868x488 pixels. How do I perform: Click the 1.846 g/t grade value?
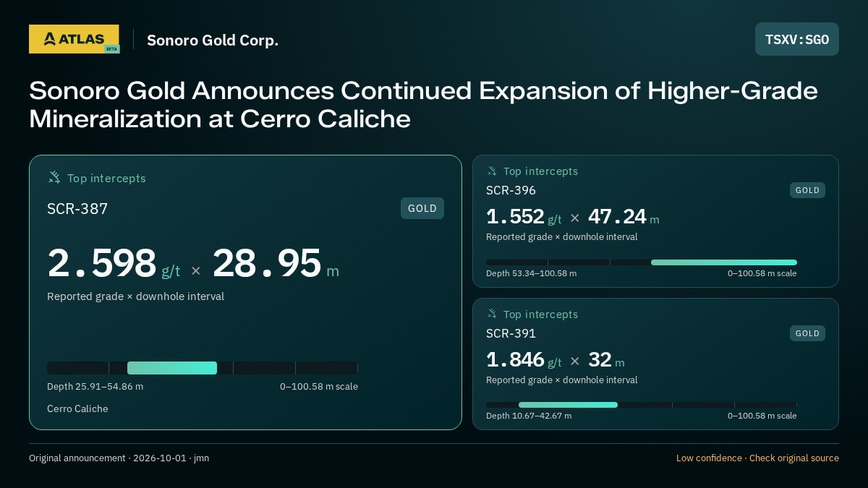coord(524,359)
